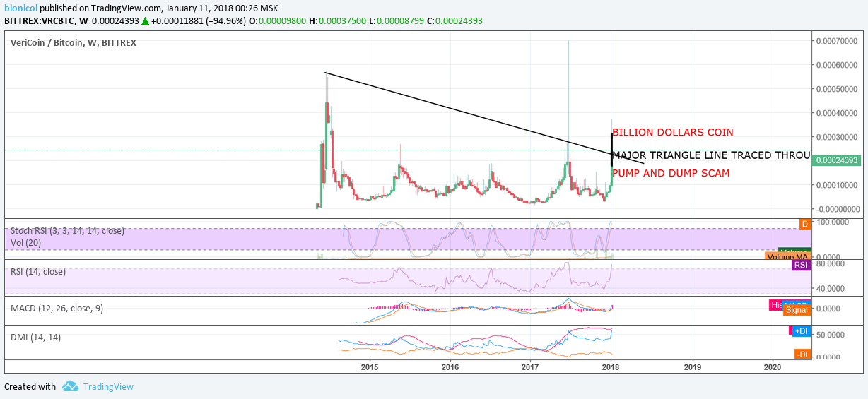Select the descending black trend line

point(484,118)
